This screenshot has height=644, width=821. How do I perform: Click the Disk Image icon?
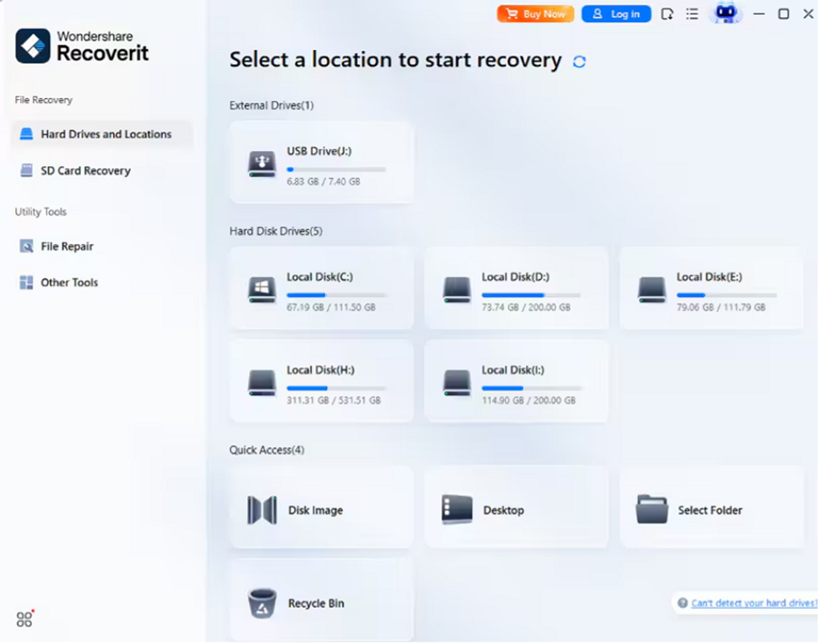click(x=262, y=512)
